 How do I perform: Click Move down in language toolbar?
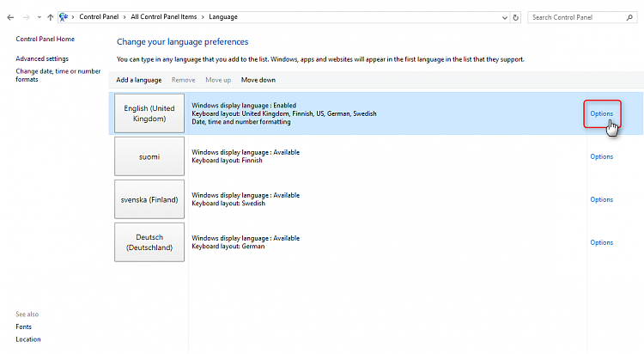click(x=258, y=80)
